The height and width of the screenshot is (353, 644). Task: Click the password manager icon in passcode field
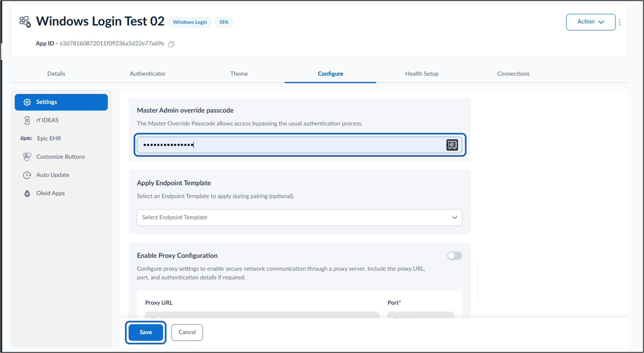click(452, 145)
